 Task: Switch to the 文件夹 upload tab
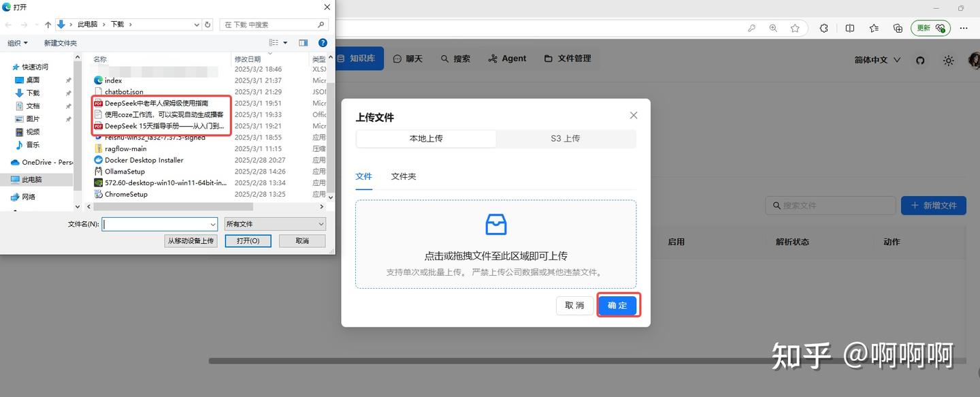pos(404,176)
